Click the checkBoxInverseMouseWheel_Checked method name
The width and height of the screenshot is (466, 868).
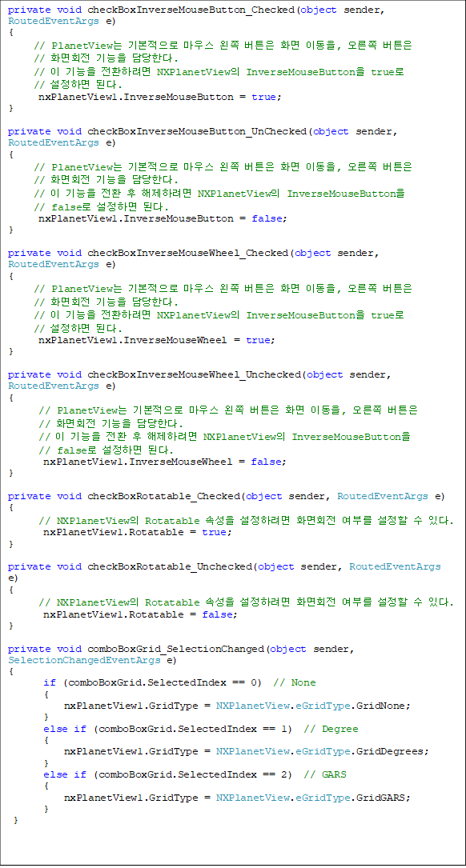click(x=188, y=253)
